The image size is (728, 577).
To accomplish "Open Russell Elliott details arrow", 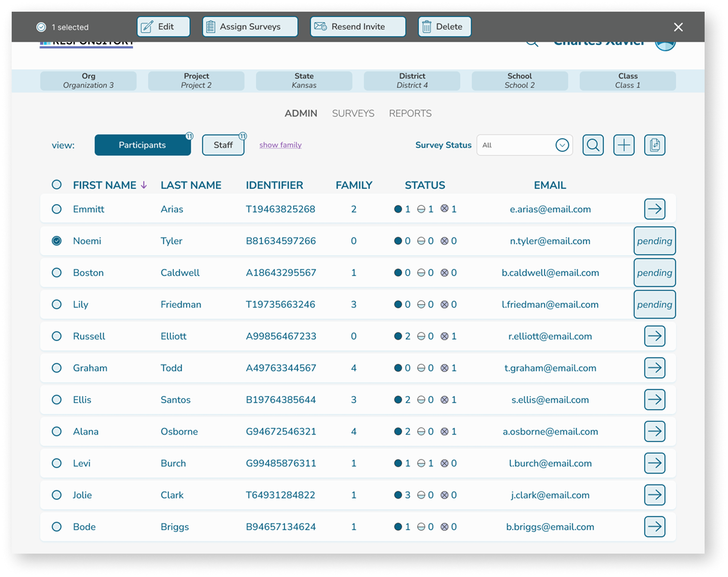I will tap(654, 336).
